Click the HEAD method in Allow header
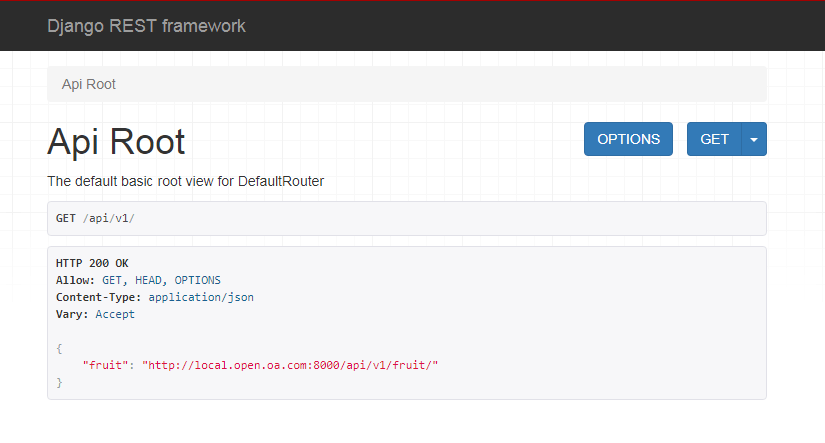This screenshot has height=443, width=825. coord(148,280)
